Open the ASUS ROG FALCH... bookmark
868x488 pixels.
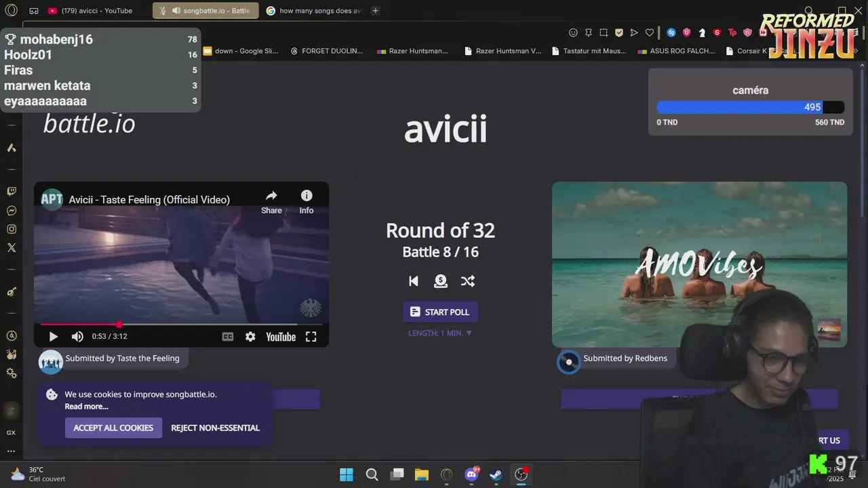(676, 51)
